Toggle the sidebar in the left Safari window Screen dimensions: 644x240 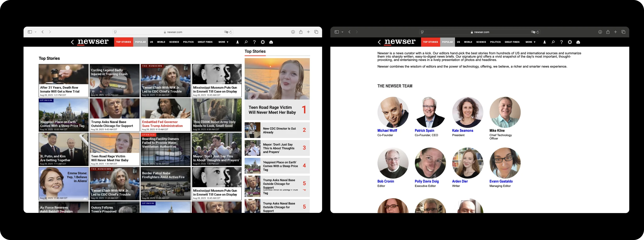click(30, 32)
